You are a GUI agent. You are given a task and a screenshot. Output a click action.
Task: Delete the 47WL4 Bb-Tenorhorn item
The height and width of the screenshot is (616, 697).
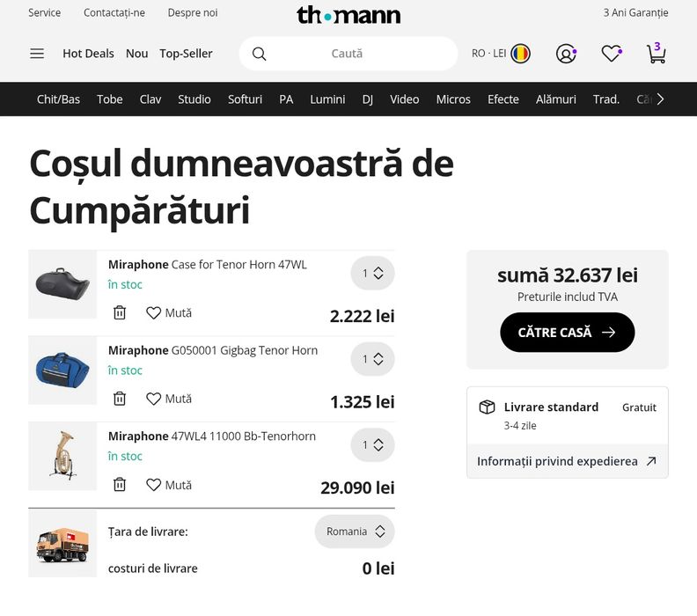(x=120, y=485)
